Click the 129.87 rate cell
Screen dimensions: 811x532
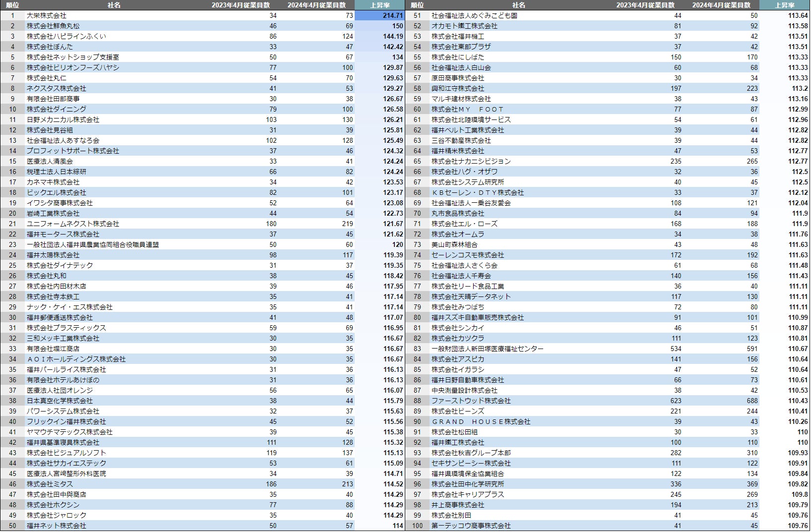click(x=393, y=67)
